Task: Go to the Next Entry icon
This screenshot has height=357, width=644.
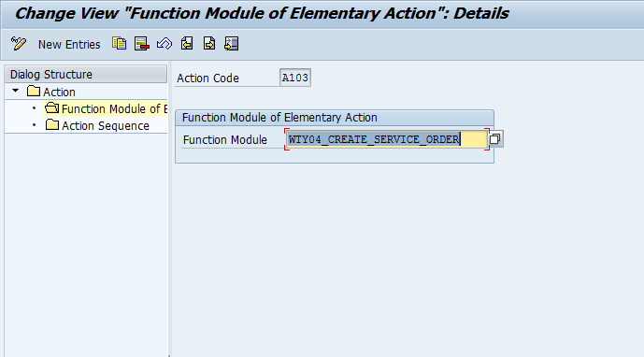Action: (x=209, y=44)
